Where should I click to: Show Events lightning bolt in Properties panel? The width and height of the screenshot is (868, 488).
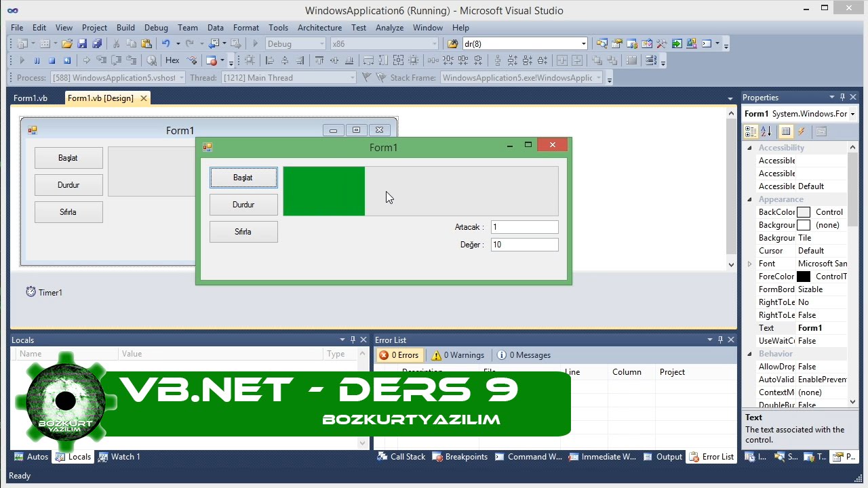(x=801, y=131)
